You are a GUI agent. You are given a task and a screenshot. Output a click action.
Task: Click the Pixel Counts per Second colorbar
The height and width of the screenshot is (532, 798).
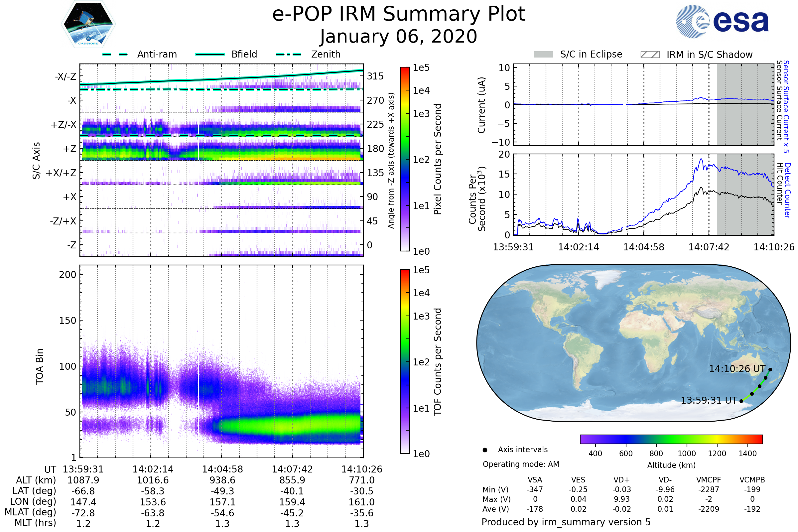coord(405,159)
